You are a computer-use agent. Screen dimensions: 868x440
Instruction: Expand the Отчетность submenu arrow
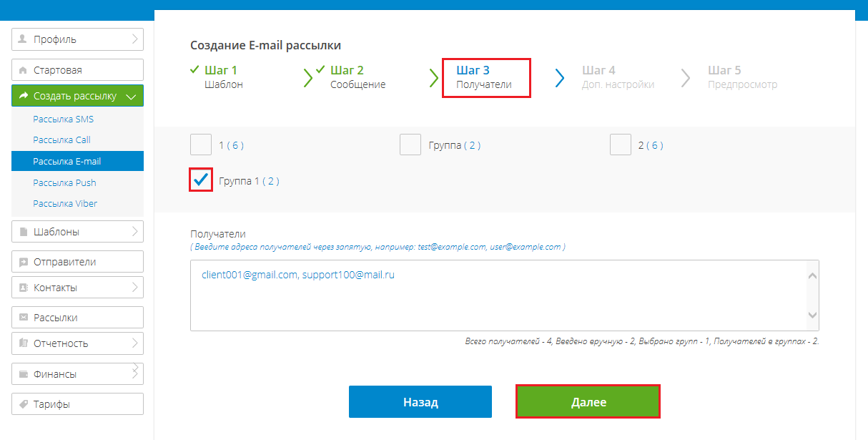[135, 343]
